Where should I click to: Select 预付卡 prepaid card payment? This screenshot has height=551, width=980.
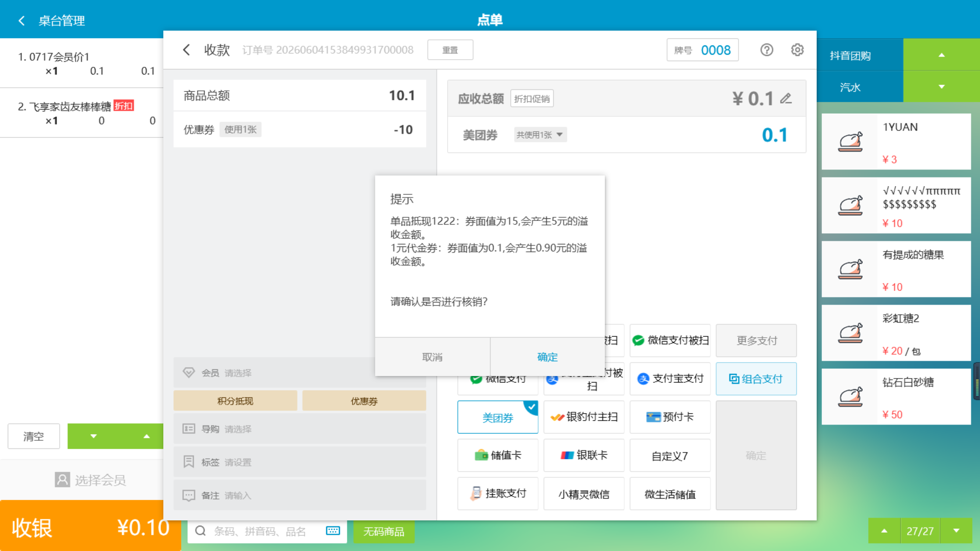pyautogui.click(x=670, y=417)
